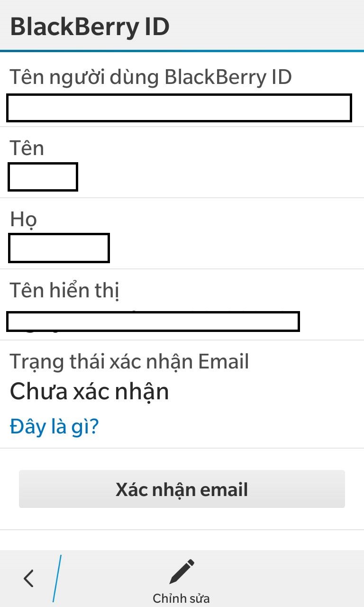
Task: Select the Tên field label
Action: 27,148
